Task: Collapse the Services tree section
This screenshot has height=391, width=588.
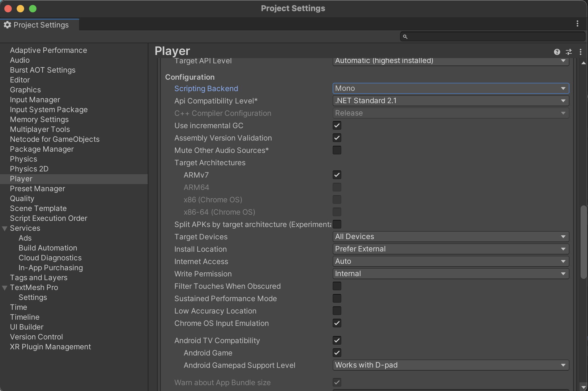Action: pyautogui.click(x=5, y=229)
